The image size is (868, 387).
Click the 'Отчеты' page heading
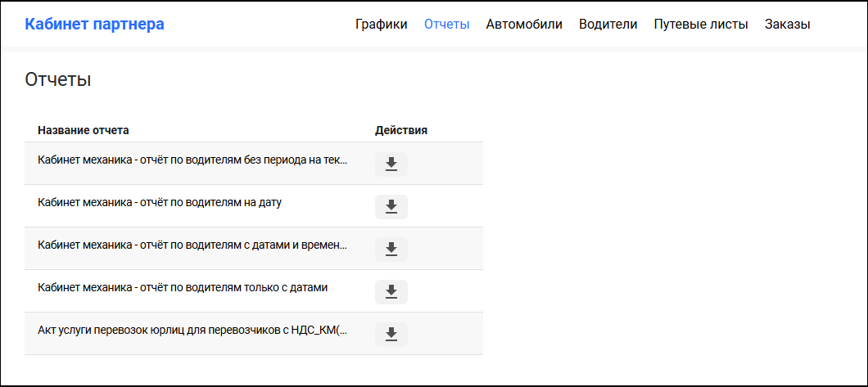[x=57, y=79]
